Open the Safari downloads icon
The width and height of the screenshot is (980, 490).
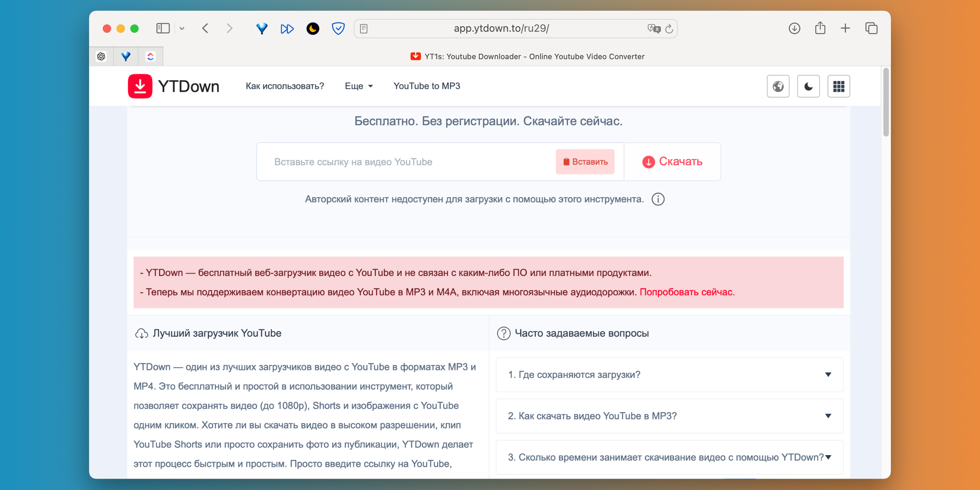tap(794, 28)
